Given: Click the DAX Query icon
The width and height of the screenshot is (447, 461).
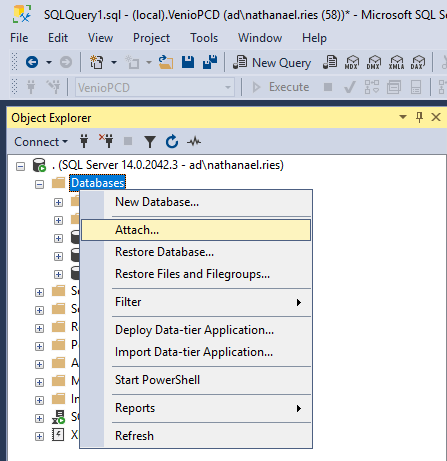Looking at the screenshot, I should click(418, 62).
